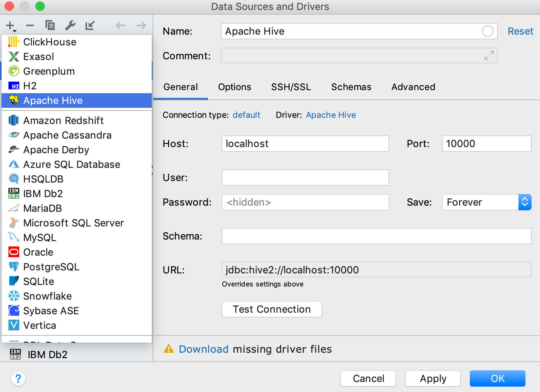
Task: Choose MySQL data source
Action: click(77, 238)
